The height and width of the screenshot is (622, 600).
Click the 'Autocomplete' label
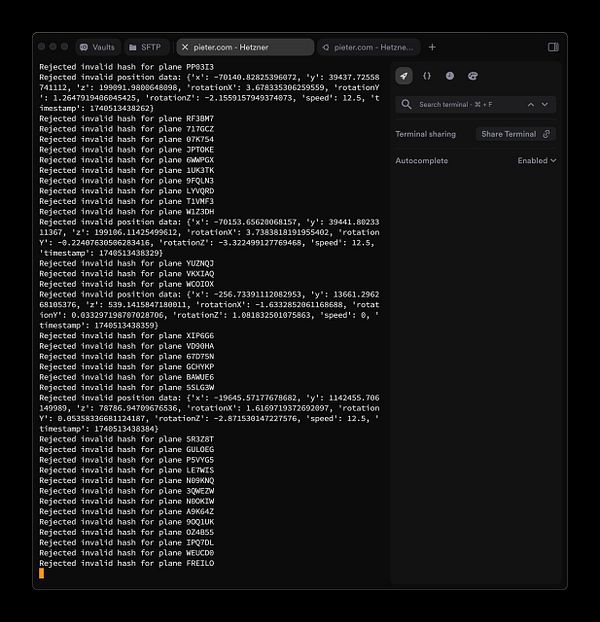click(422, 161)
